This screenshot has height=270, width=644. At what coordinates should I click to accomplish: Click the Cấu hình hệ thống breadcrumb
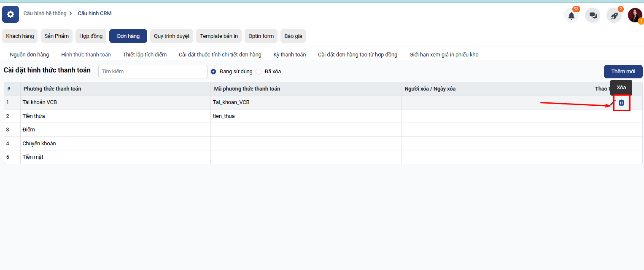point(45,13)
